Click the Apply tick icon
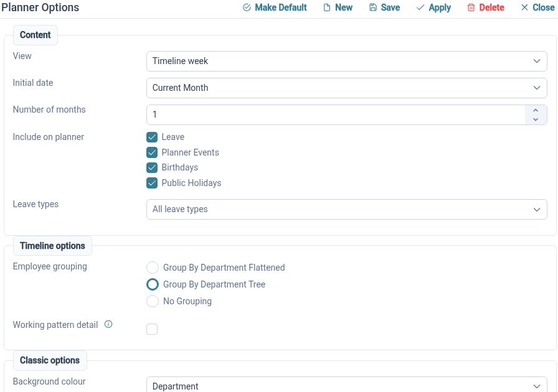 pyautogui.click(x=420, y=7)
